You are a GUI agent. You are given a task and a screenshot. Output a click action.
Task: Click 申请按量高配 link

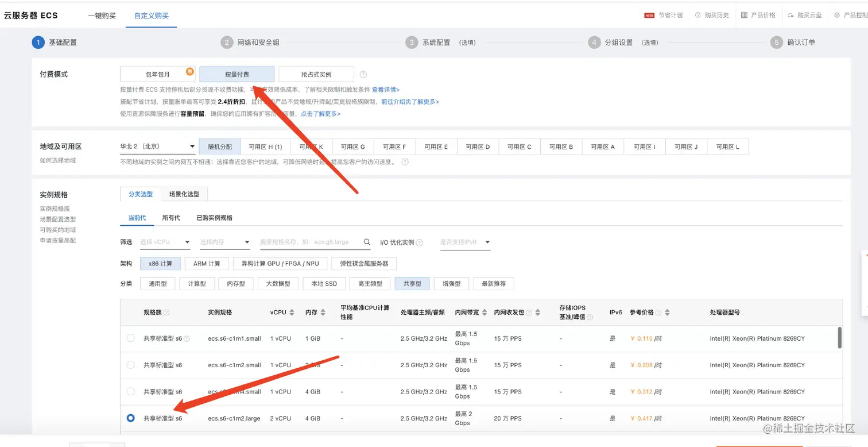click(58, 240)
